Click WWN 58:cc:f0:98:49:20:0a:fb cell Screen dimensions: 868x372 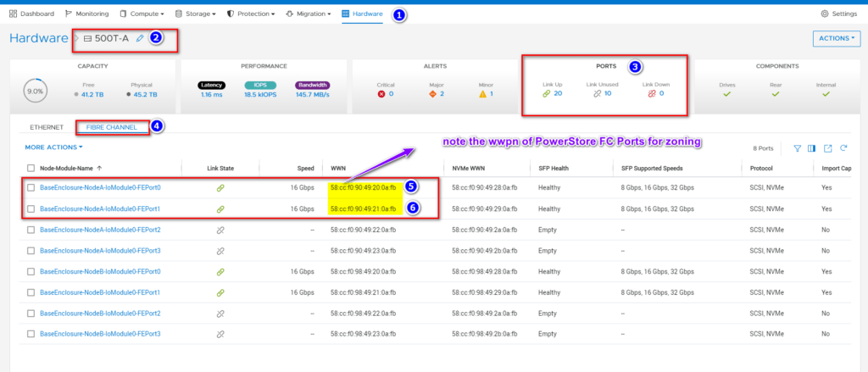363,272
